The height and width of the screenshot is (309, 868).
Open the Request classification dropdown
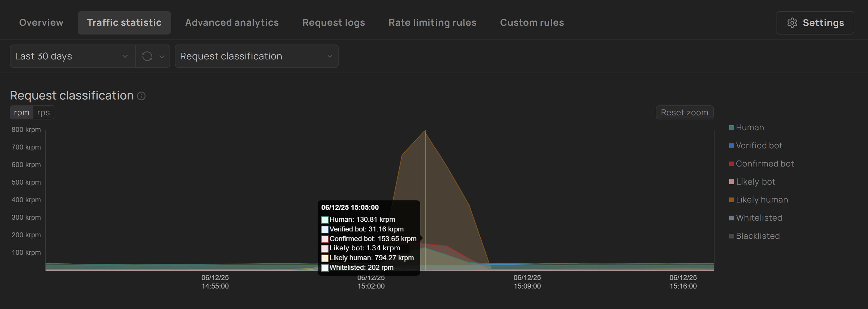[256, 56]
